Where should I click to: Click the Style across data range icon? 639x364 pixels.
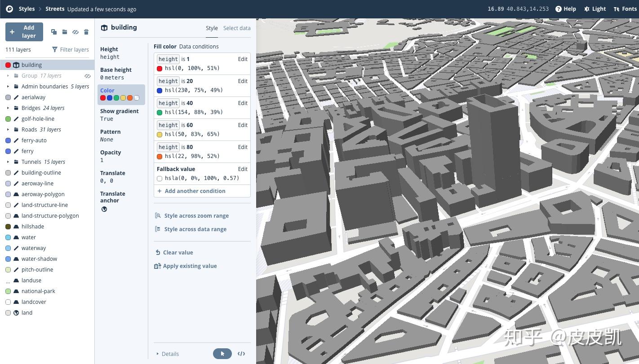coord(158,229)
